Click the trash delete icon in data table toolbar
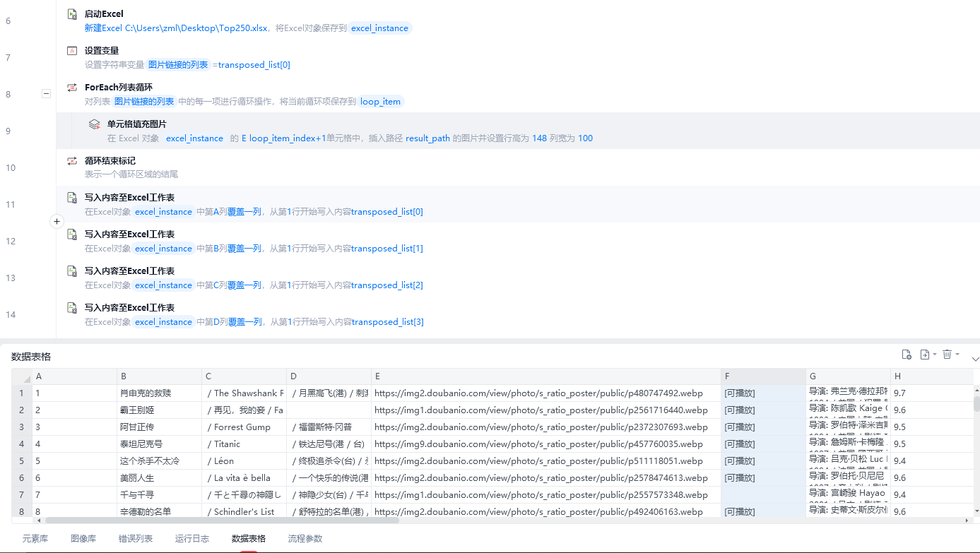 (947, 355)
